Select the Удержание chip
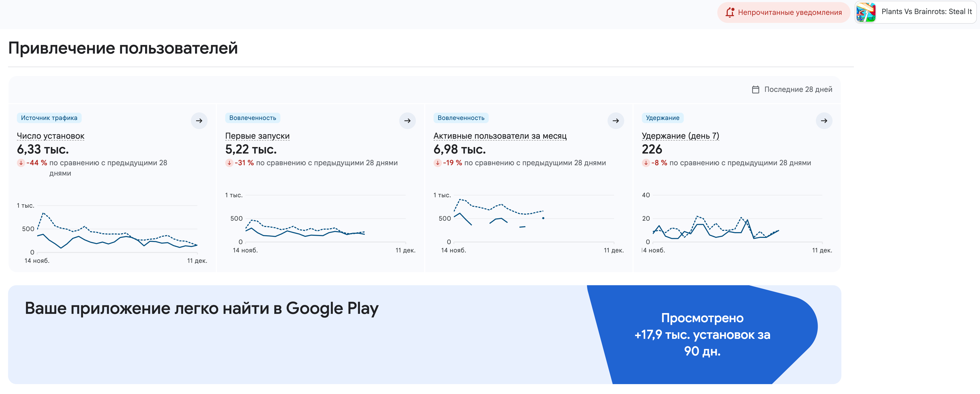Image resolution: width=980 pixels, height=394 pixels. (x=662, y=118)
